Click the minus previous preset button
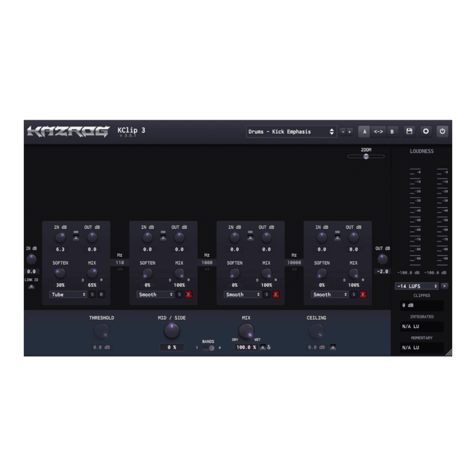Image resolution: width=476 pixels, height=476 pixels. (343, 131)
